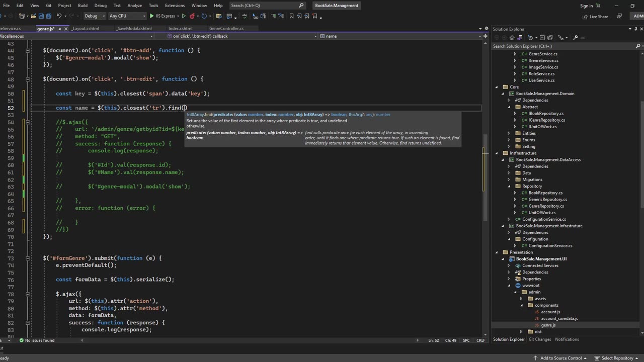The image size is (644, 362).
Task: Click the editor settings gear icon near tabs
Action: pyautogui.click(x=486, y=29)
